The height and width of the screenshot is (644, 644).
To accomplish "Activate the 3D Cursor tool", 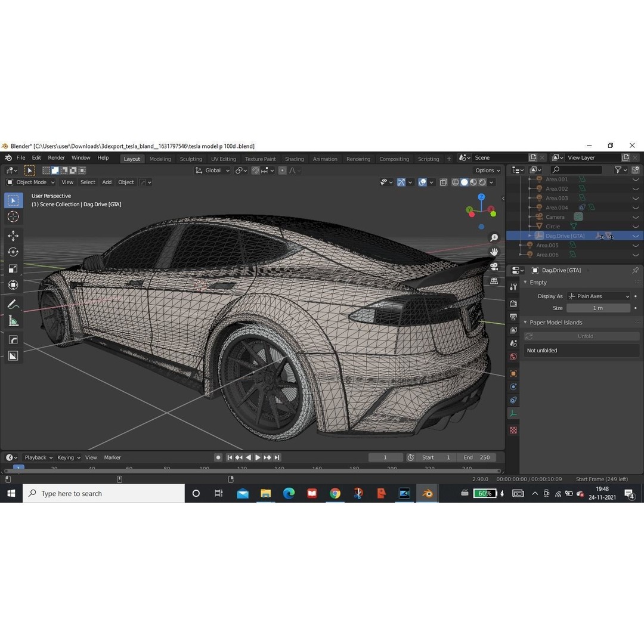I will point(13,216).
